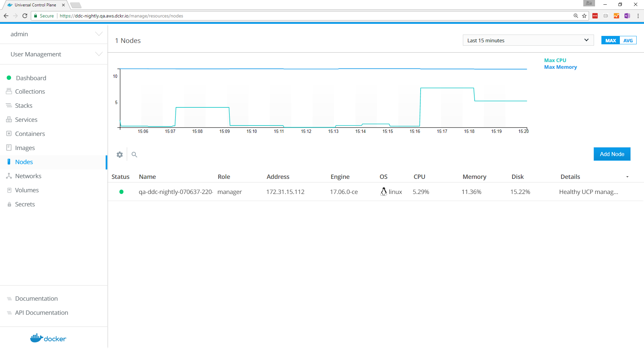
Task: Open Chrome's three-dot menu
Action: point(638,16)
